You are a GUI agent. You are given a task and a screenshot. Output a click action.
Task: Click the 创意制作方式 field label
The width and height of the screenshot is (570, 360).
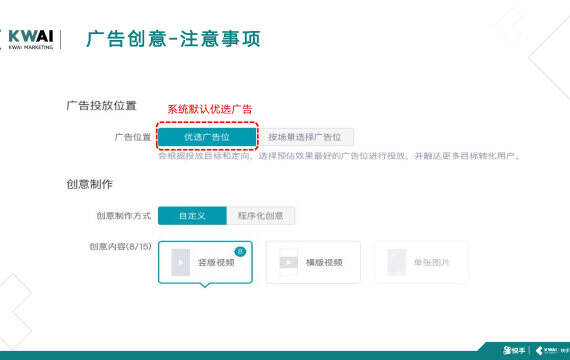(x=124, y=216)
